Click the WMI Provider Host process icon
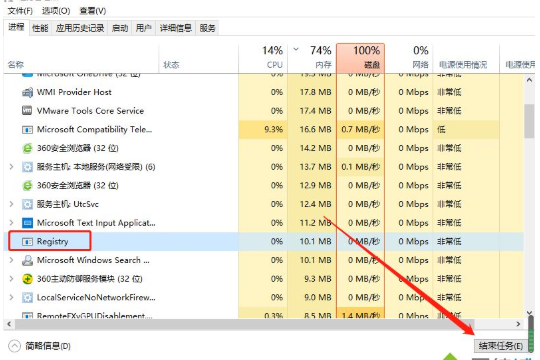 [x=27, y=92]
